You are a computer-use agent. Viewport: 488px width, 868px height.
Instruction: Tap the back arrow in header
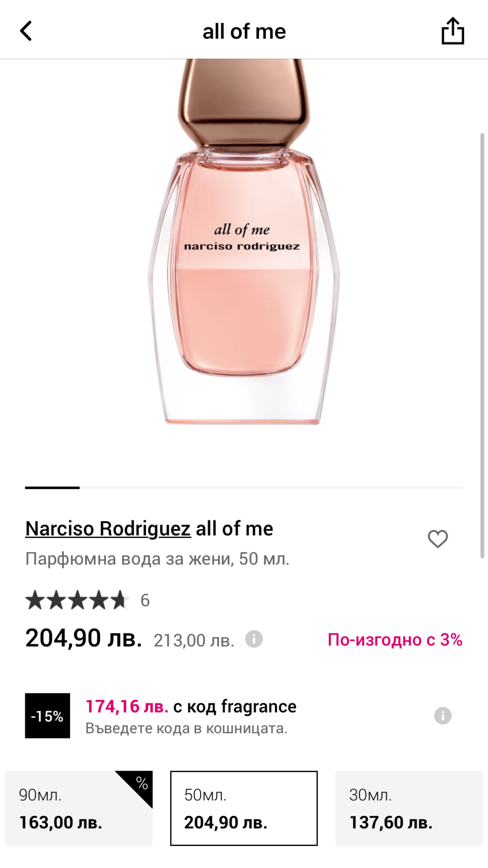coord(26,31)
